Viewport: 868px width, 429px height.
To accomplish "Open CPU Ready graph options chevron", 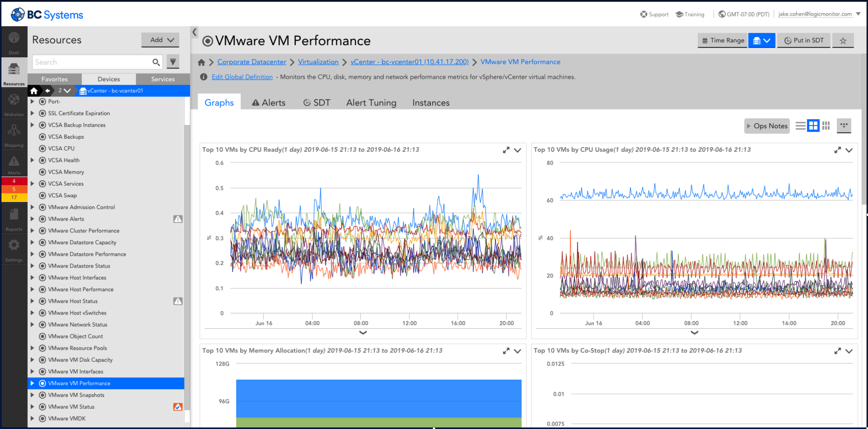I will click(517, 150).
